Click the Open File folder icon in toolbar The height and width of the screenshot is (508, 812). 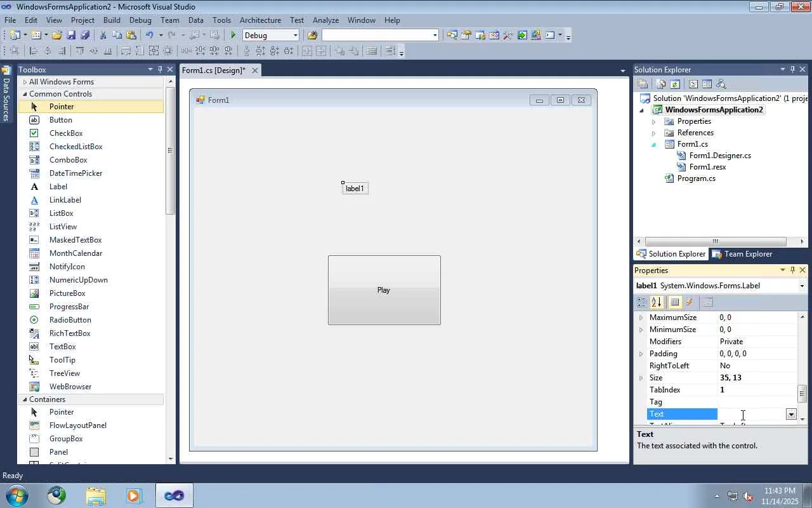pos(57,36)
